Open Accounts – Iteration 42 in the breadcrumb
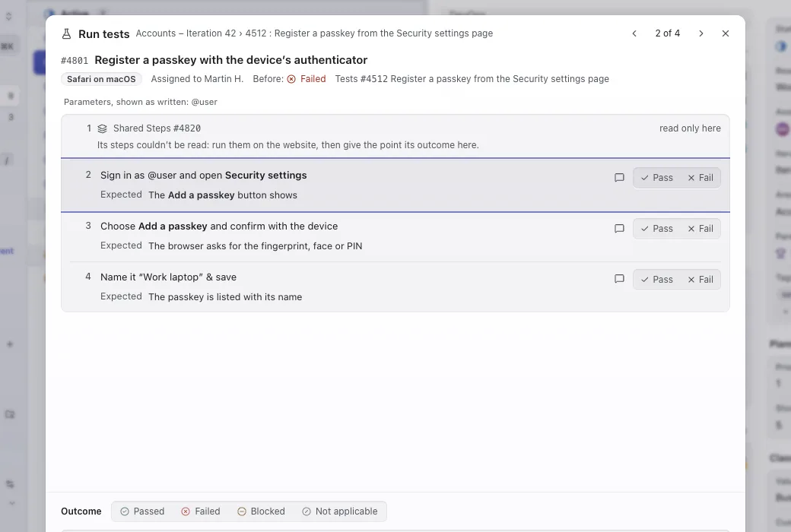This screenshot has width=791, height=532. pos(186,33)
